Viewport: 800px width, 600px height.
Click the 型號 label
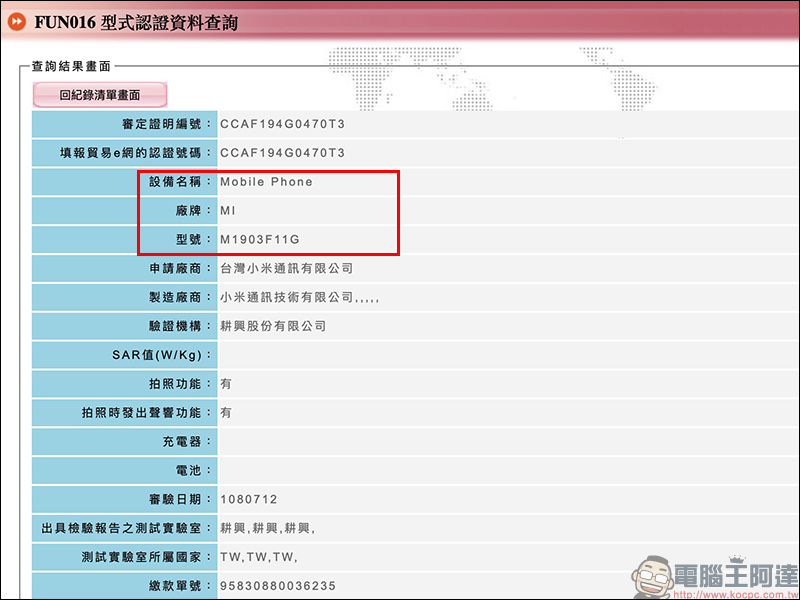click(193, 239)
